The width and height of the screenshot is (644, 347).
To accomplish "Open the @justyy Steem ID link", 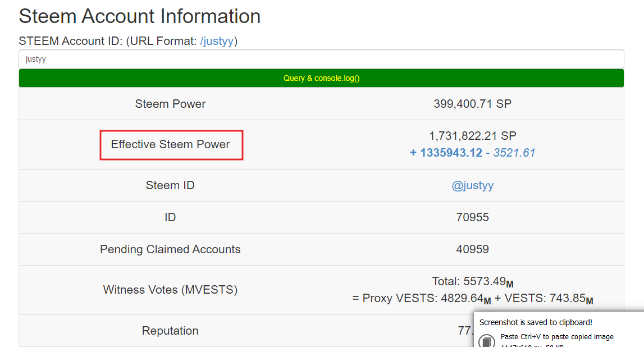I will coord(472,185).
